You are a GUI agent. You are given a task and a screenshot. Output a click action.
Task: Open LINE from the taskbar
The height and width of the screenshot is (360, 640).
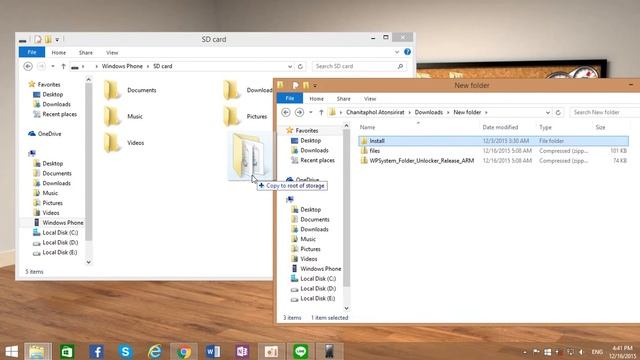(300, 351)
